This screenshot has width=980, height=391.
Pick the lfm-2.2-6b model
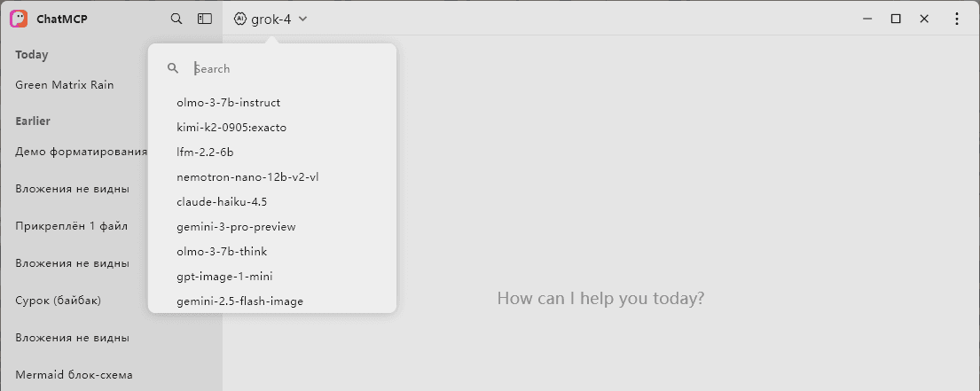point(205,152)
